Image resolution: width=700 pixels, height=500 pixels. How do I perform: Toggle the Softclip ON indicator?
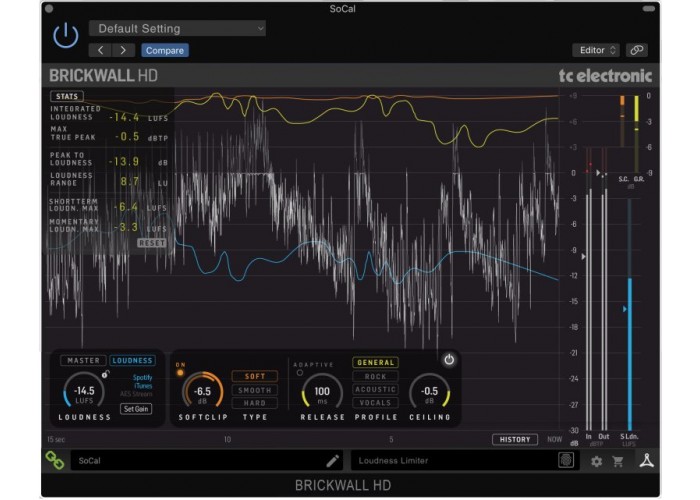point(180,372)
